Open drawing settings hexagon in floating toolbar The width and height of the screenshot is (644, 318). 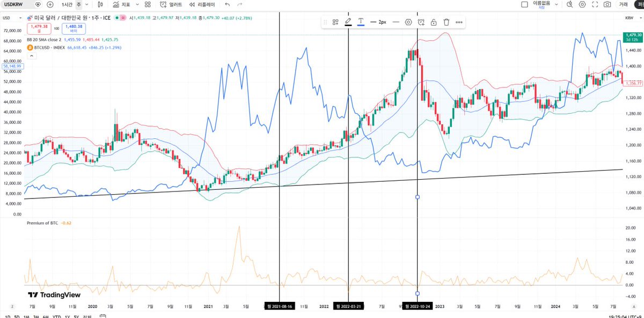pyautogui.click(x=408, y=23)
